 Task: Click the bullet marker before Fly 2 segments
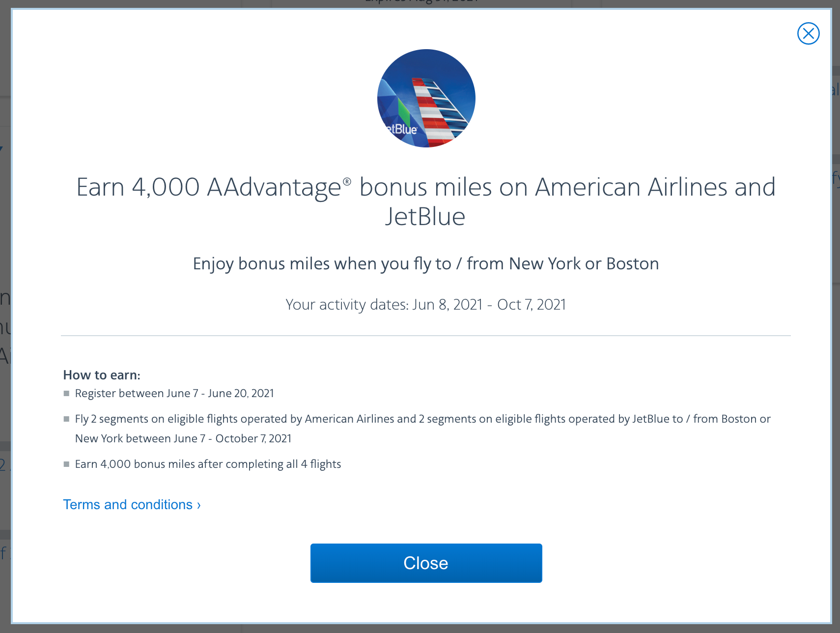click(x=66, y=419)
